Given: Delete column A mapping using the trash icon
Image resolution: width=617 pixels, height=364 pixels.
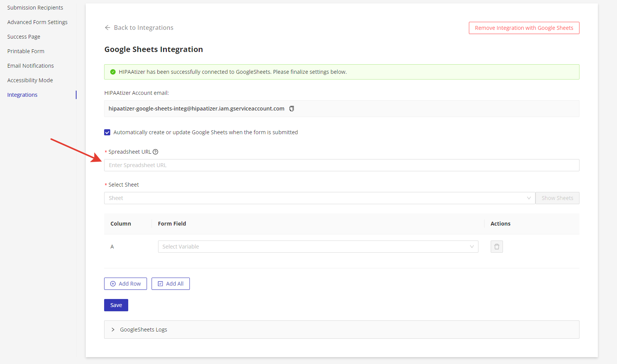Looking at the screenshot, I should pyautogui.click(x=496, y=246).
